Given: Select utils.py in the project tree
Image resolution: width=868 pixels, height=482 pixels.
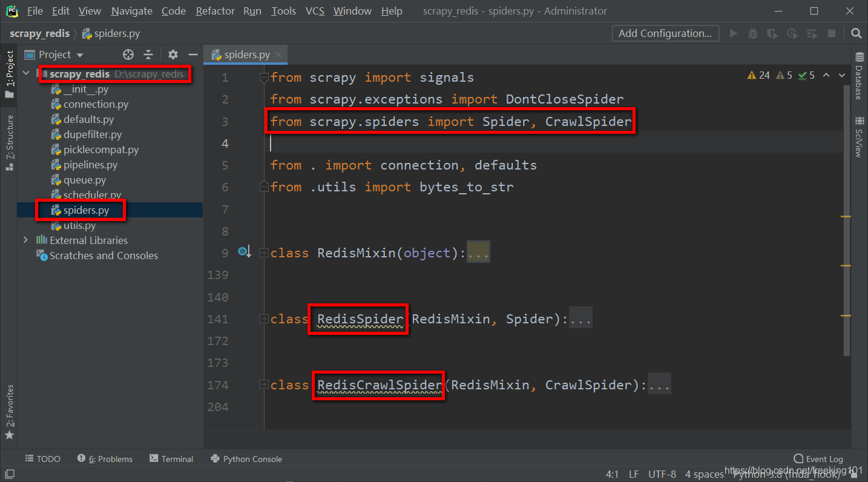Looking at the screenshot, I should coord(79,225).
